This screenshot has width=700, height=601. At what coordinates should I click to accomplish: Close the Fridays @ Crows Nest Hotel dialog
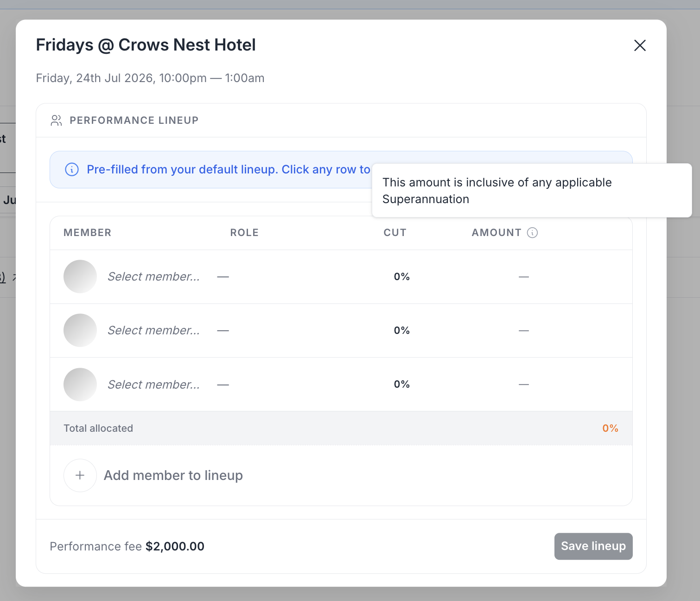640,45
